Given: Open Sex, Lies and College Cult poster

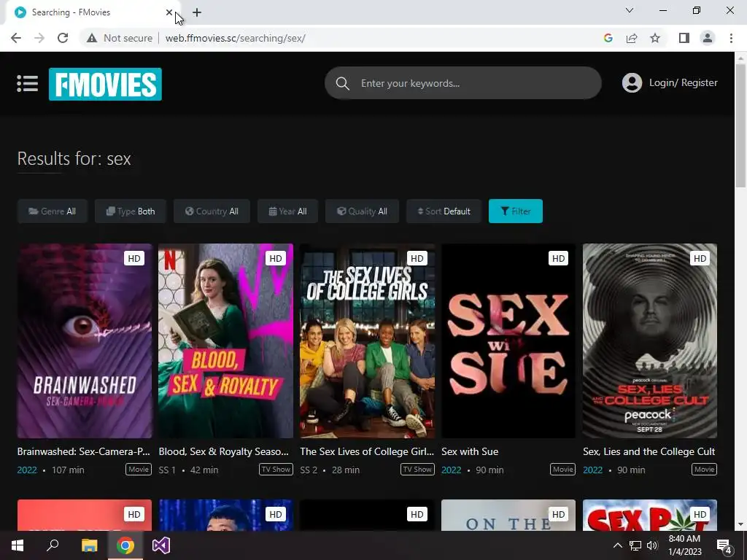Looking at the screenshot, I should pyautogui.click(x=650, y=341).
